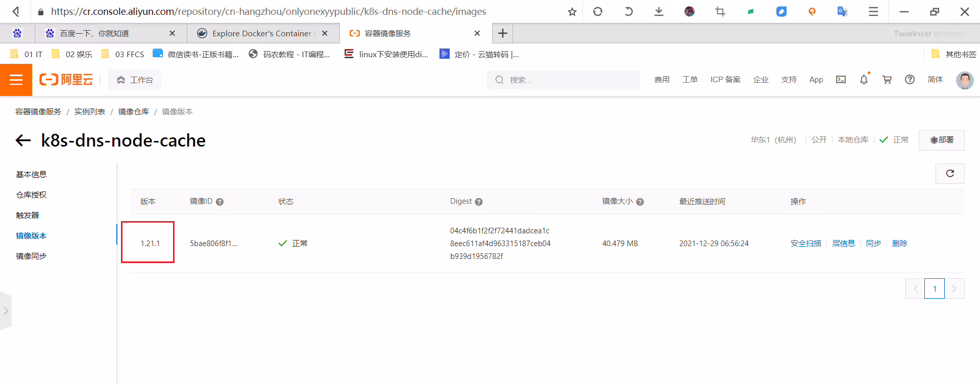Viewport: 980px width, 384px height.
Task: Show the Digest help tooltip icon
Action: coord(479,202)
